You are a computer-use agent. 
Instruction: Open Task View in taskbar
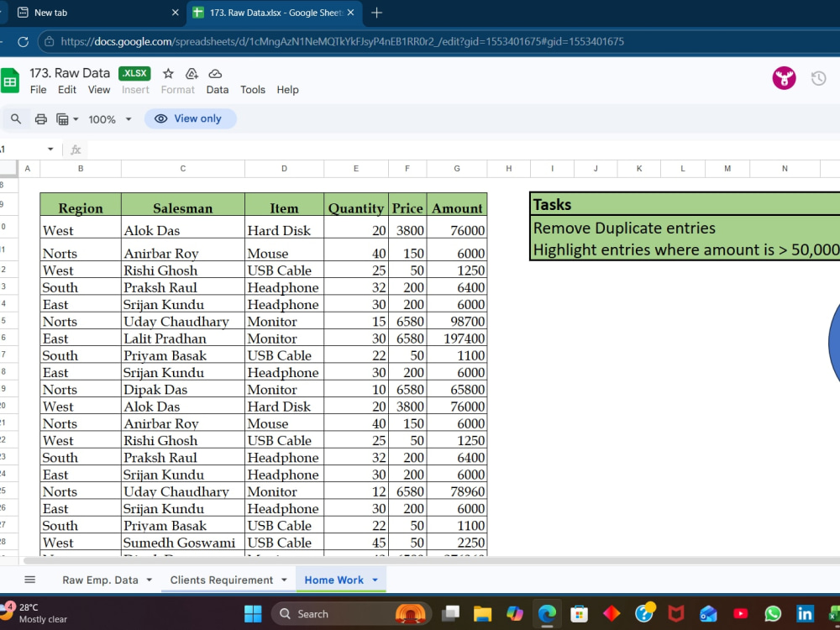(x=450, y=614)
